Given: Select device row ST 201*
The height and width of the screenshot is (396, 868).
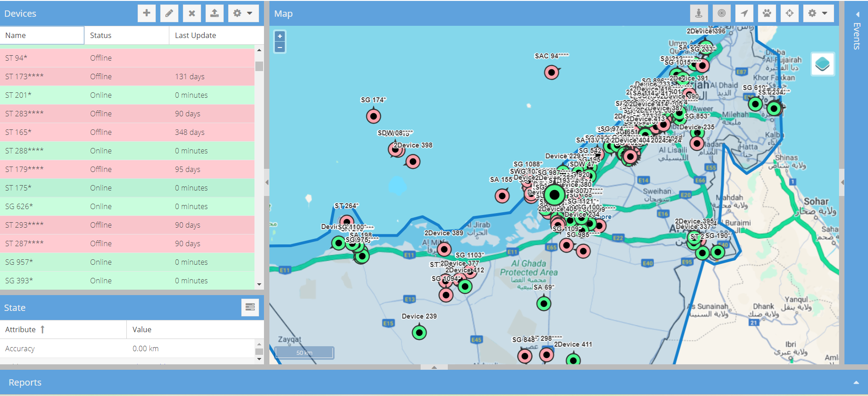Looking at the screenshot, I should pos(127,95).
